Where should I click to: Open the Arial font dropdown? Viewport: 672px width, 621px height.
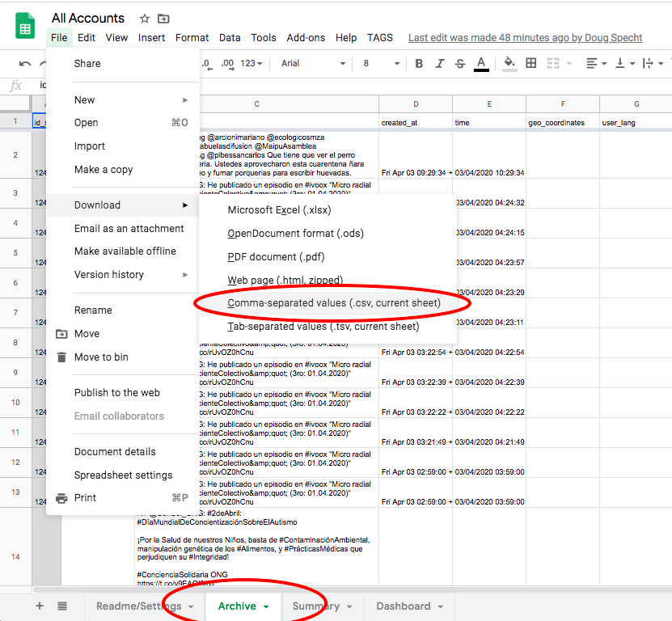tap(313, 63)
